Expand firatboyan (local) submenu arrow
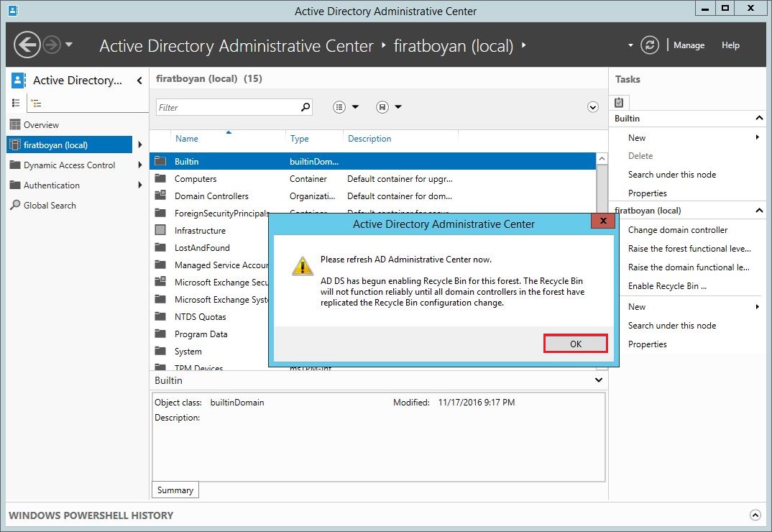Image resolution: width=772 pixels, height=532 pixels. click(140, 145)
